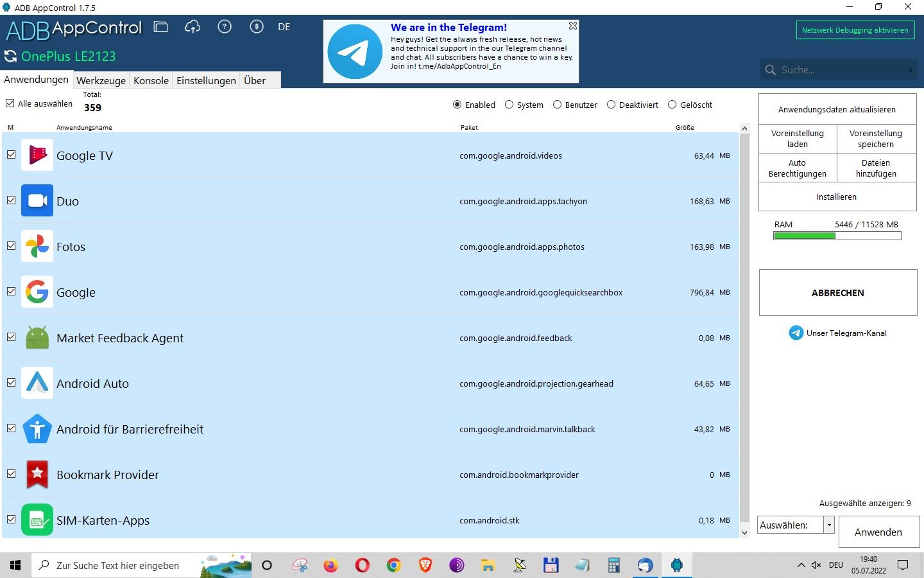Click the app list scrollbar down arrow
924x578 pixels.
click(744, 532)
